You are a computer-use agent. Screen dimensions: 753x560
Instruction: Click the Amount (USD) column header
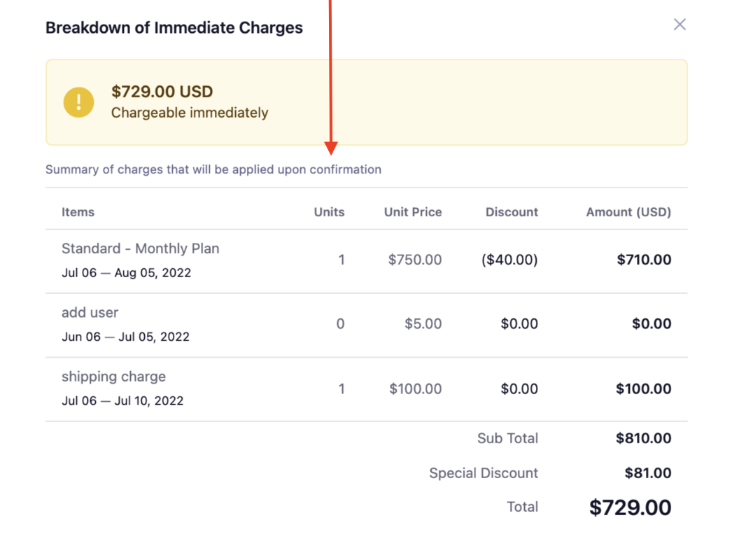[628, 212]
